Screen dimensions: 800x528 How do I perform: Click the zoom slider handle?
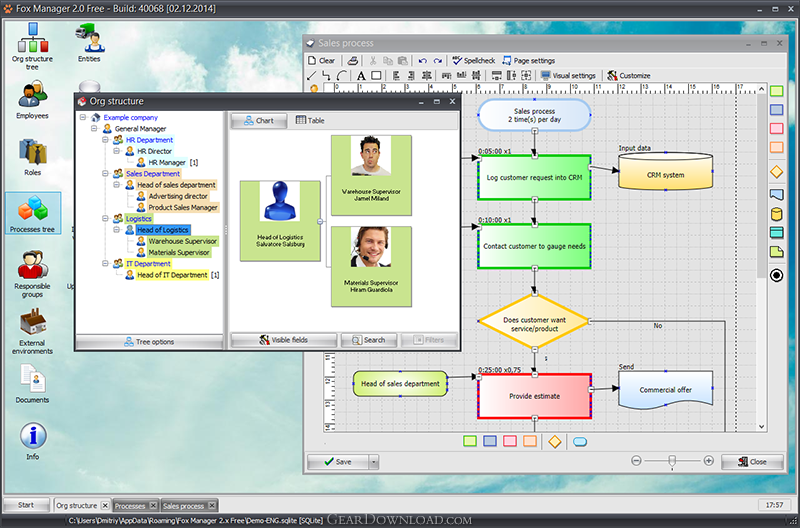672,461
